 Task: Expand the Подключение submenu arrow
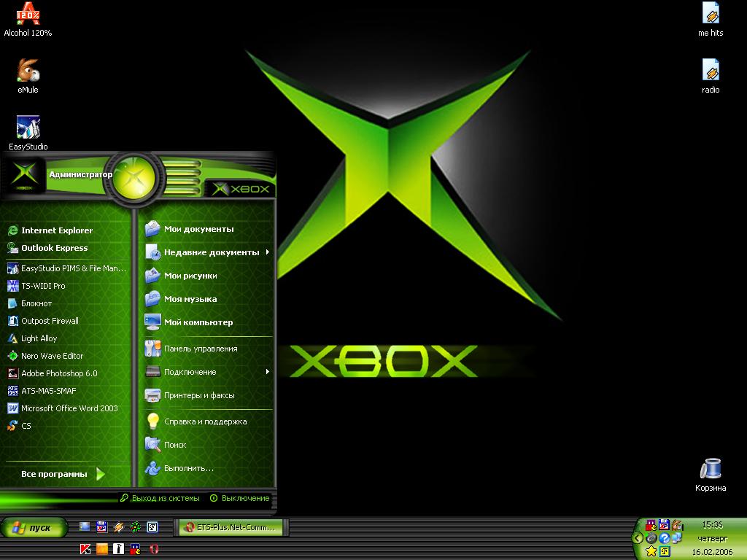(268, 372)
